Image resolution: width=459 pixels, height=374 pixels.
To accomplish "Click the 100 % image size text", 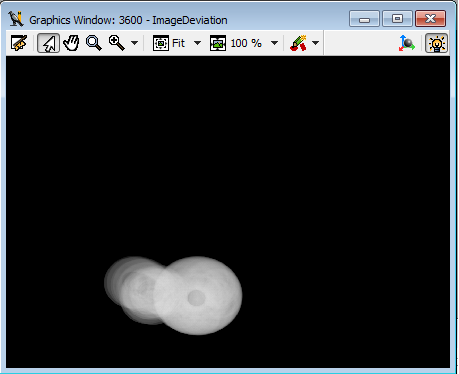I will tap(246, 43).
